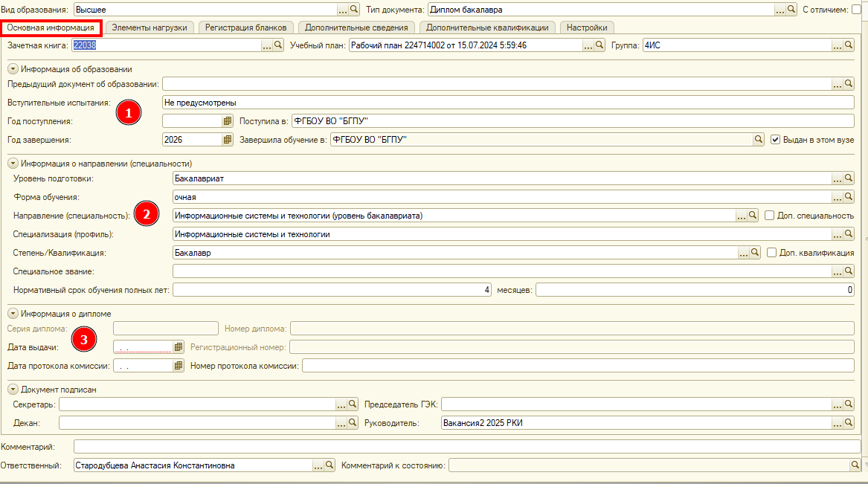Click magnifier icon for Декан field

pos(353,422)
